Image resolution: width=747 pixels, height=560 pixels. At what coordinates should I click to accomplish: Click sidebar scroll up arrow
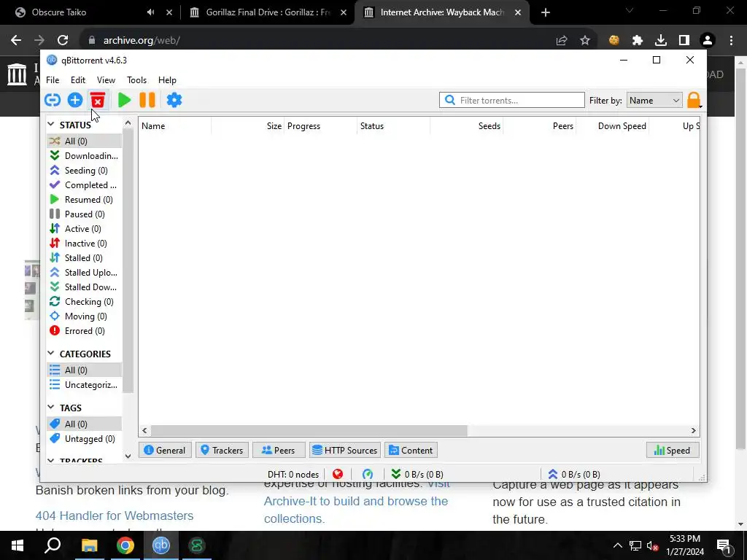click(128, 122)
